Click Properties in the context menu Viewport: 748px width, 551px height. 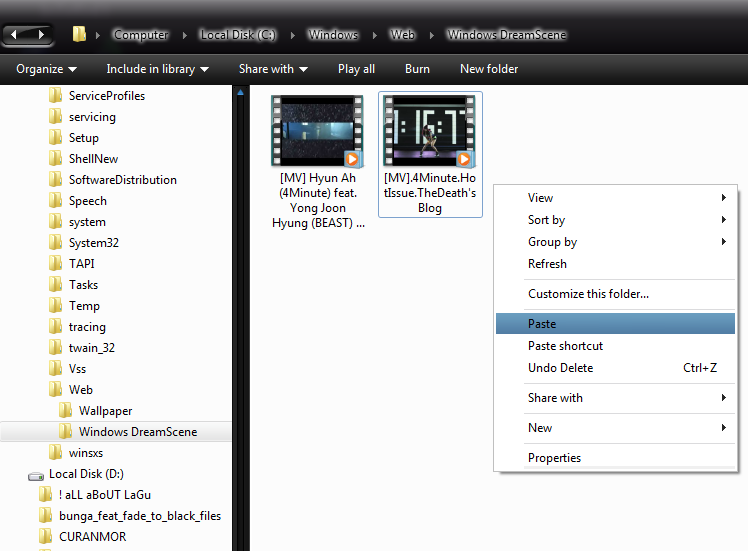point(554,458)
